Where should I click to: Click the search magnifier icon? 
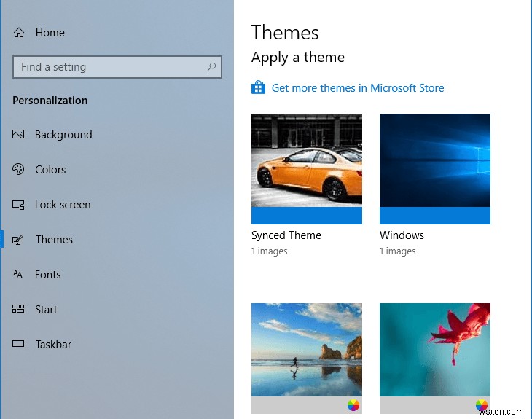[211, 67]
